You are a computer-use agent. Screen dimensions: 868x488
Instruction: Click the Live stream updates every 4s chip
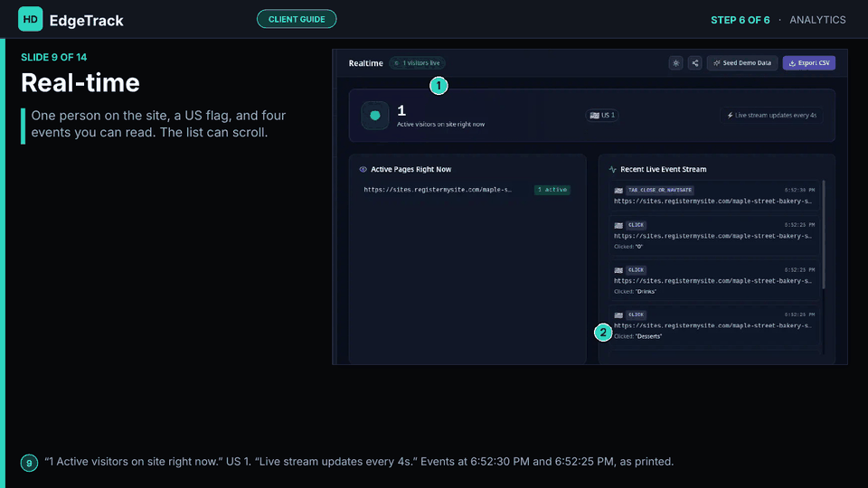point(771,115)
